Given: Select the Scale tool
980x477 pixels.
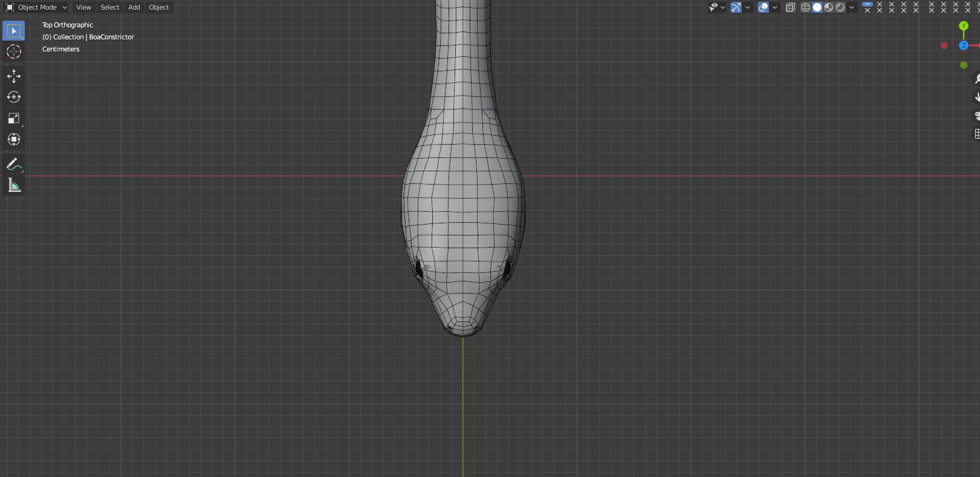Looking at the screenshot, I should tap(13, 118).
